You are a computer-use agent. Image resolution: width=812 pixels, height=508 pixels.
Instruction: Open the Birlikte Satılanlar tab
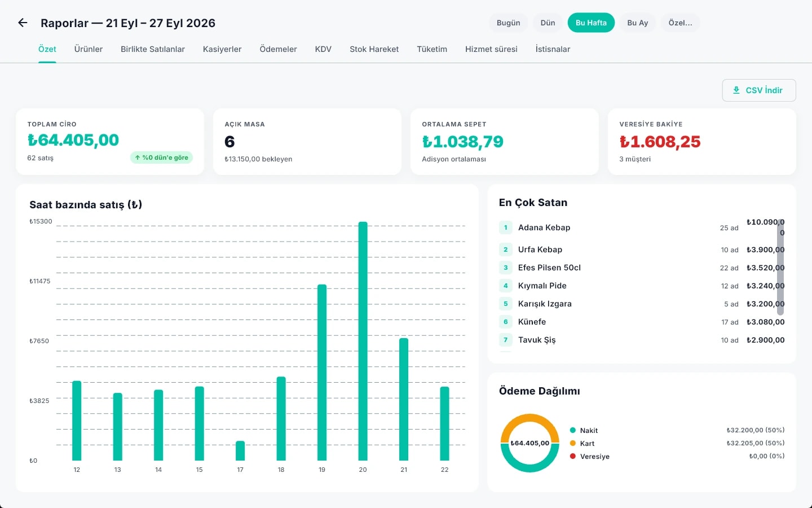(153, 49)
